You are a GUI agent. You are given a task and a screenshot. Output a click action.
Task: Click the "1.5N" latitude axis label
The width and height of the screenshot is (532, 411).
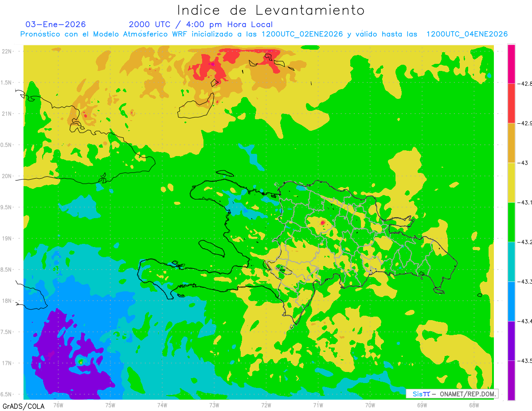[x=7, y=82]
